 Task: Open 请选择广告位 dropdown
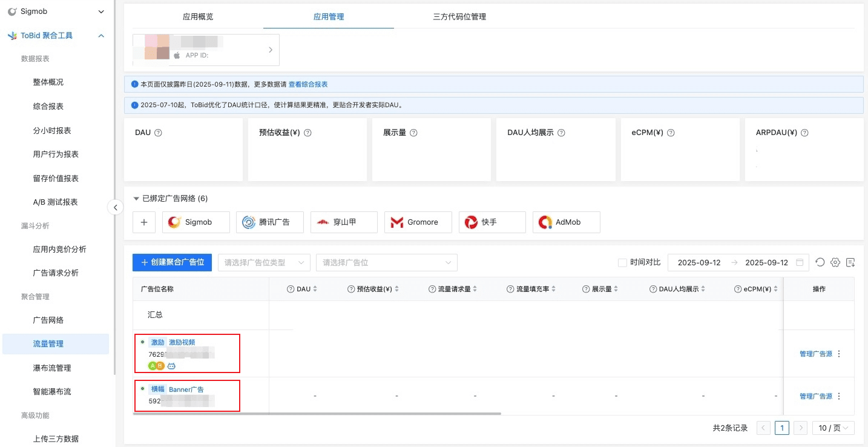click(387, 263)
